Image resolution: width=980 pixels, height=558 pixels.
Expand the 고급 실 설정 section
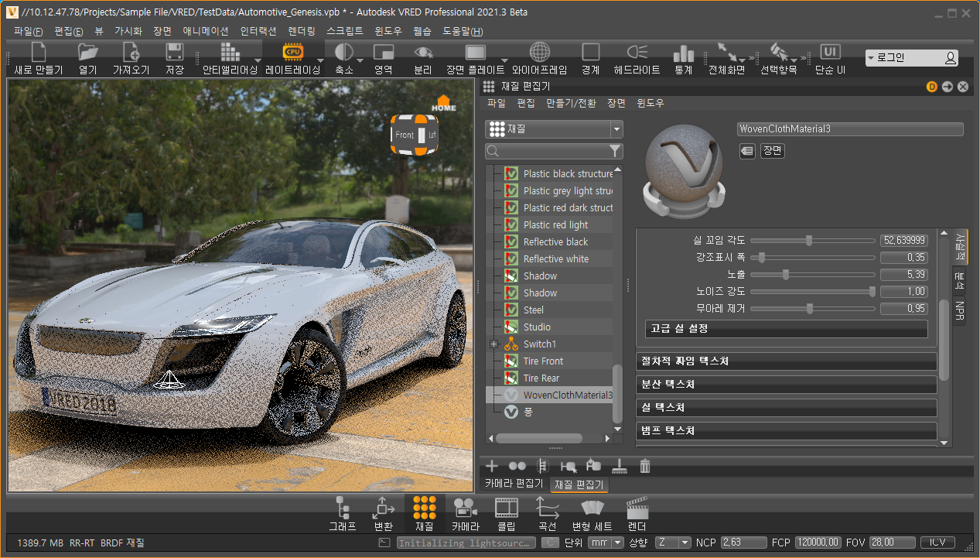click(x=785, y=329)
